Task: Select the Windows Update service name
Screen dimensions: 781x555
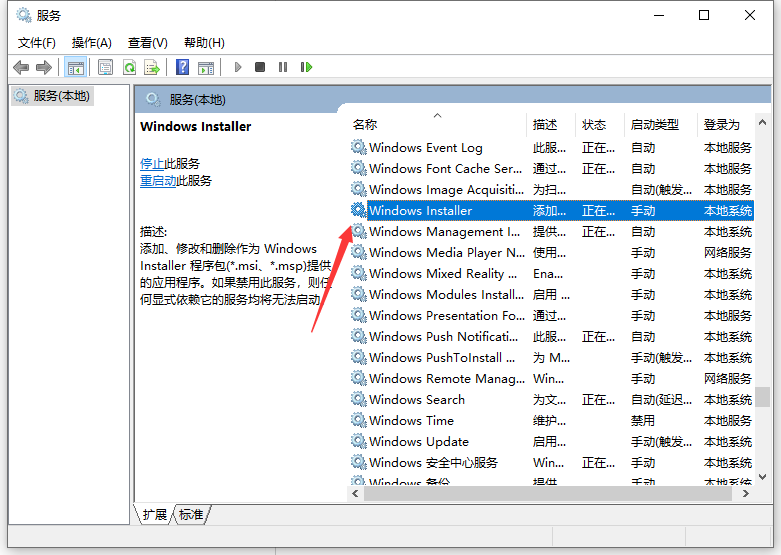Action: pos(418,441)
